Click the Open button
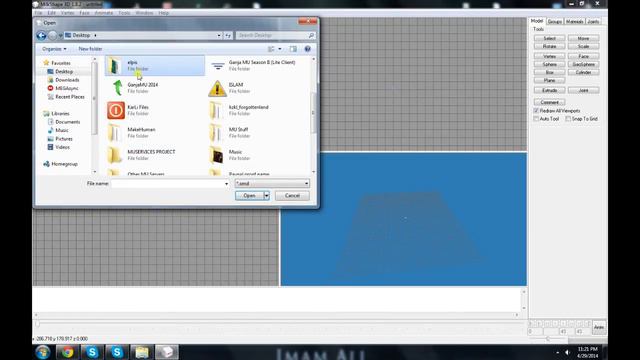 pyautogui.click(x=249, y=196)
